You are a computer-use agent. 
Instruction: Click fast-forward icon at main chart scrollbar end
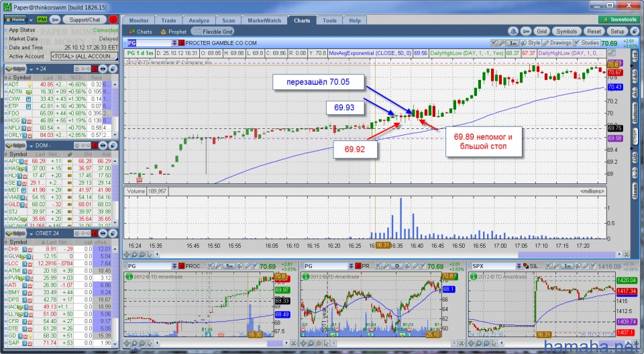tap(626, 255)
